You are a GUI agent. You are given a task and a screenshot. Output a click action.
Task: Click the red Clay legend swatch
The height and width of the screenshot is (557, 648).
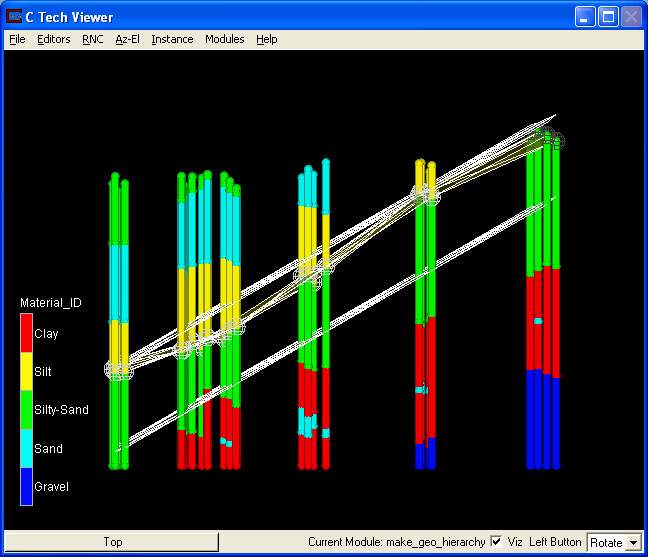pyautogui.click(x=26, y=333)
